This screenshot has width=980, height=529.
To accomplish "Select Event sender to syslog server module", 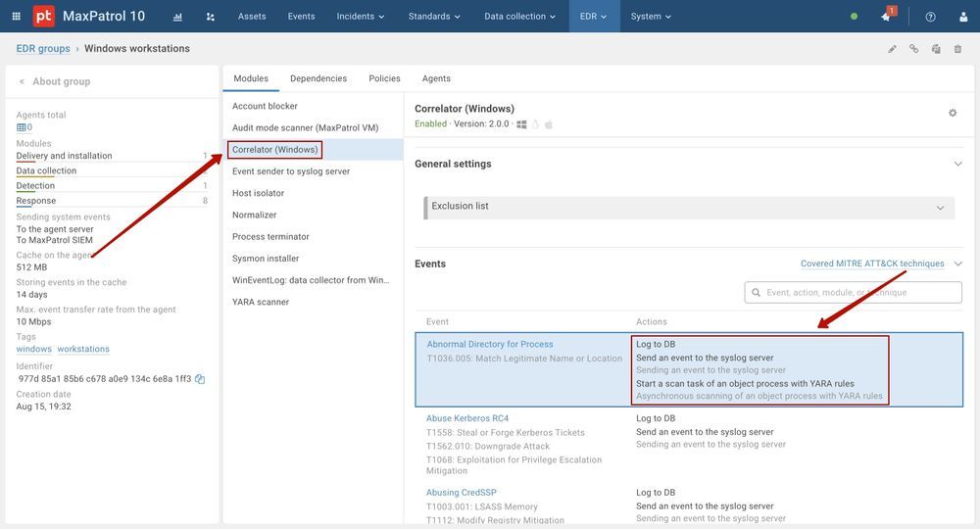I will click(314, 171).
